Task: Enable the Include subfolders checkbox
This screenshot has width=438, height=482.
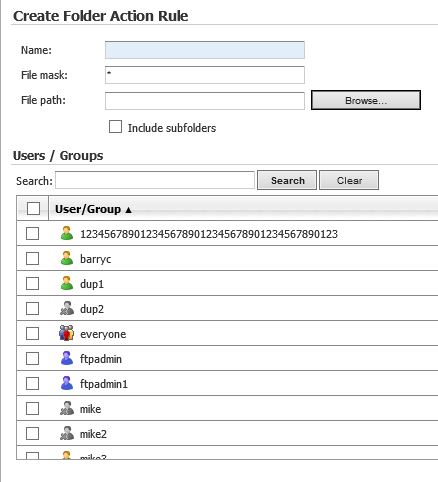Action: pyautogui.click(x=115, y=127)
